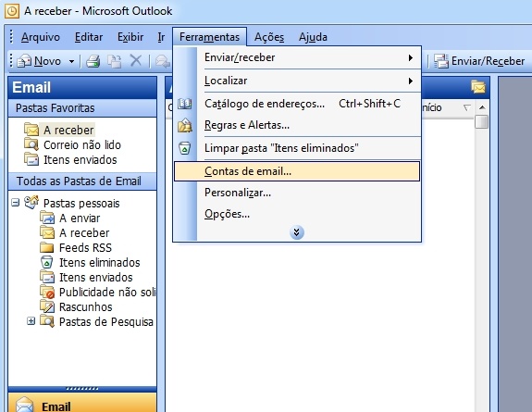Click the Itens eliminados trash icon

[x=47, y=262]
